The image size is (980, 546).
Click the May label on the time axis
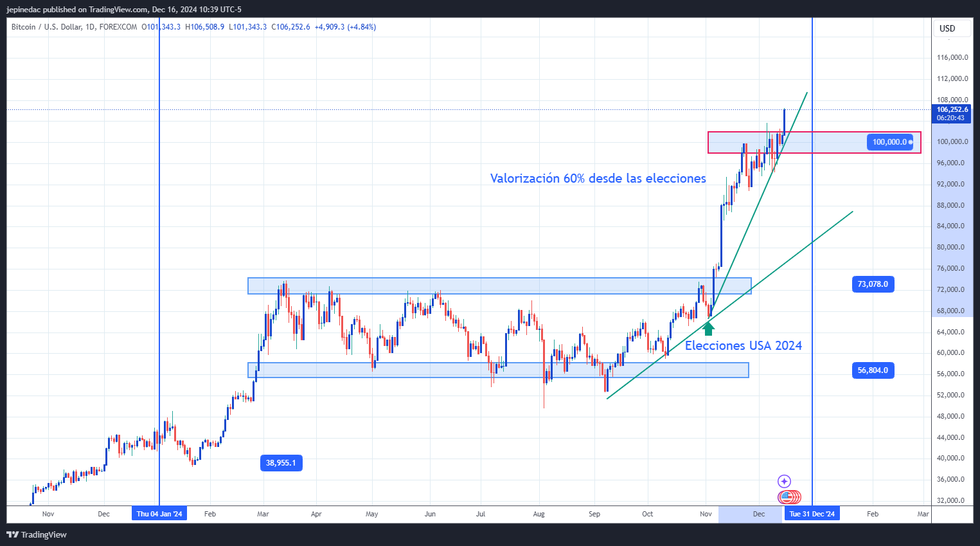pos(371,514)
